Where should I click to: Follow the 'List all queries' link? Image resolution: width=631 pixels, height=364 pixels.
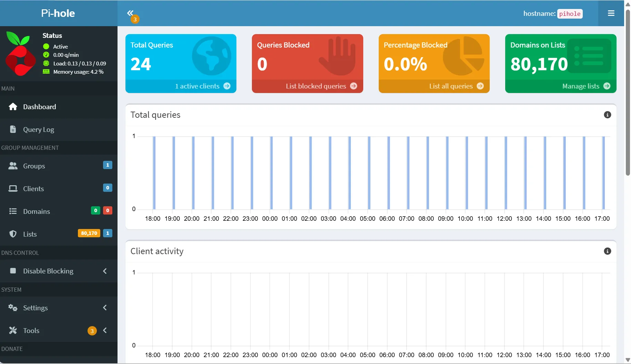(x=451, y=86)
